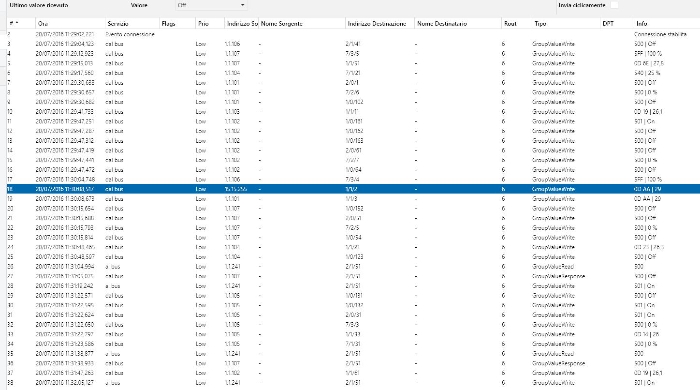This screenshot has width=700, height=390.
Task: Click the Info column header
Action: pyautogui.click(x=667, y=23)
